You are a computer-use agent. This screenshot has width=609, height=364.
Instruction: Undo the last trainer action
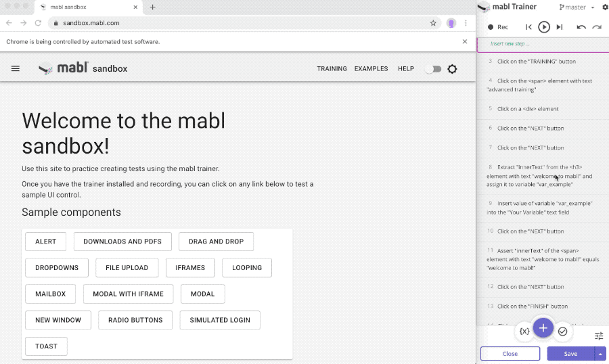point(581,27)
